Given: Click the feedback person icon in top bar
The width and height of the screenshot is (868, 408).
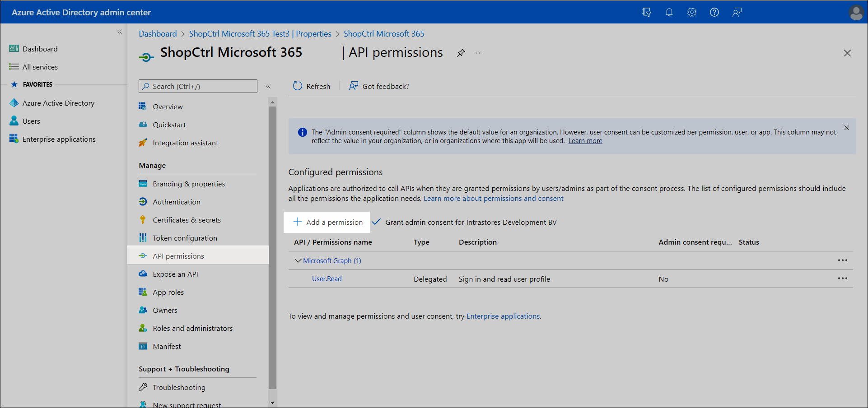Looking at the screenshot, I should [x=737, y=12].
